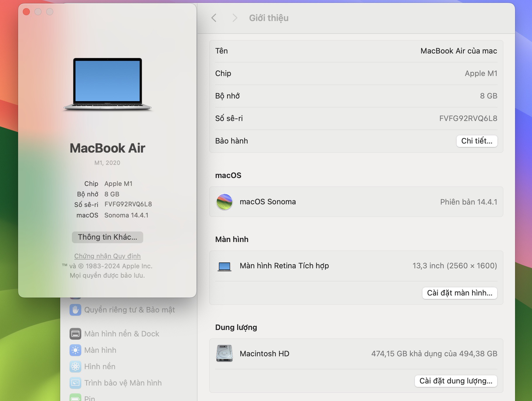Click the Bảo hành row label
Screen dimensions: 532x401
[232, 141]
